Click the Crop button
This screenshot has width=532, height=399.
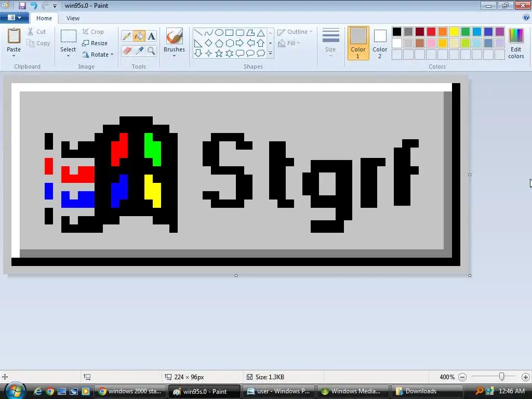(93, 32)
